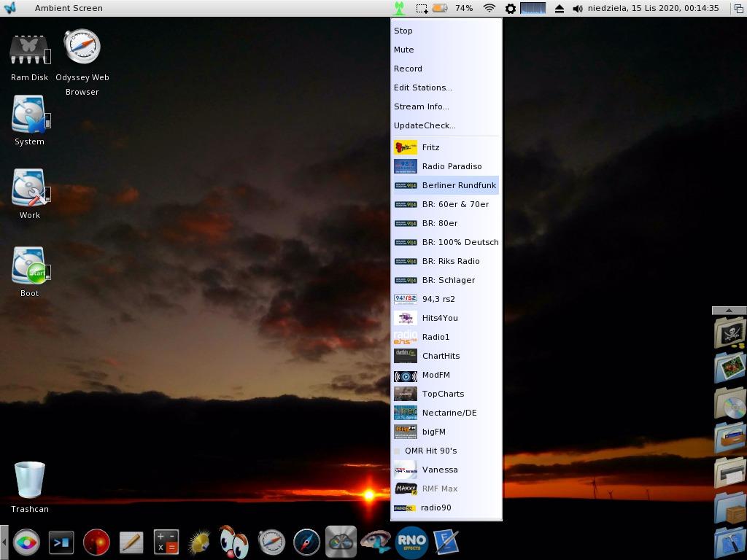Select BR: Schlager station
Screen dimensions: 747x560
[x=446, y=280]
